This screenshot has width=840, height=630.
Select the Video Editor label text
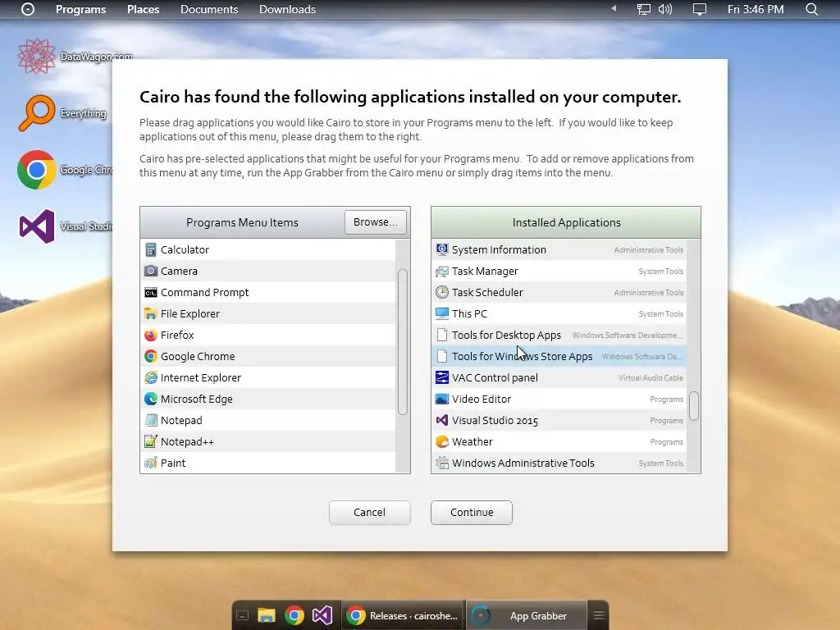(482, 399)
